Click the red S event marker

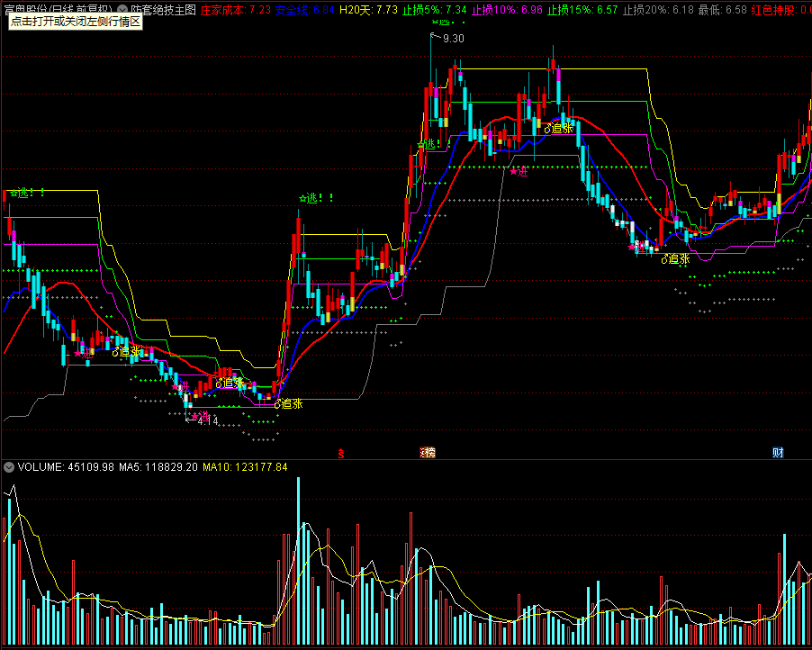[x=341, y=453]
